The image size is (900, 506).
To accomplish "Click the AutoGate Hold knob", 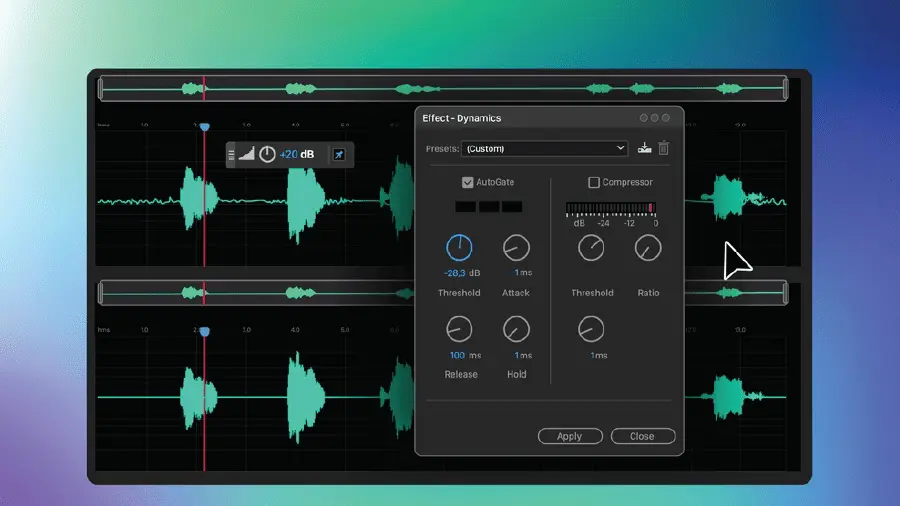I will (x=516, y=328).
